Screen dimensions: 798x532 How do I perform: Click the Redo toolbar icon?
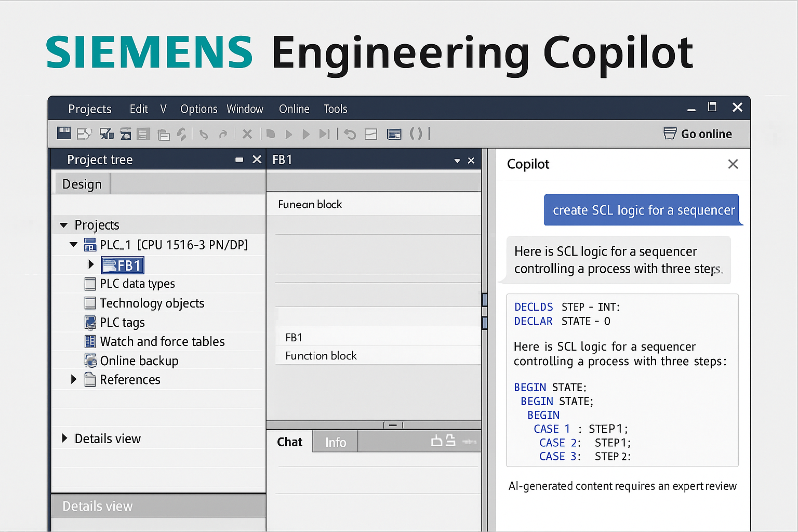click(x=224, y=134)
